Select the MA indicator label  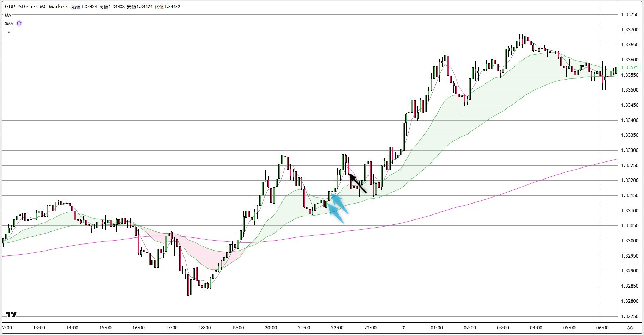pos(8,15)
